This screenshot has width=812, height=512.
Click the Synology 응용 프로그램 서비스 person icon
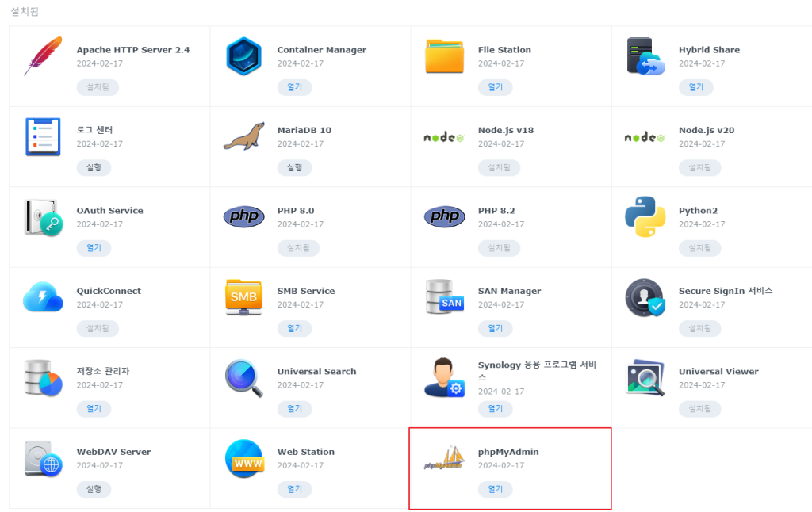click(x=444, y=377)
